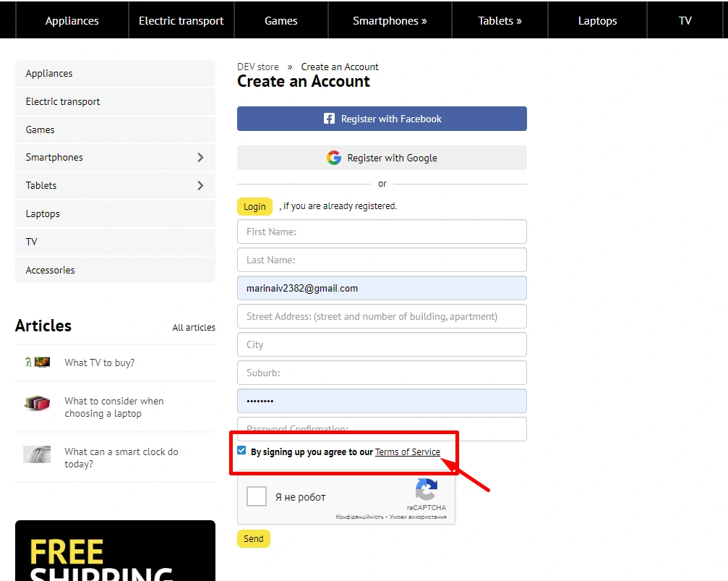Select Accessories in the sidebar category list
Viewport: 728px width, 581px height.
click(51, 270)
